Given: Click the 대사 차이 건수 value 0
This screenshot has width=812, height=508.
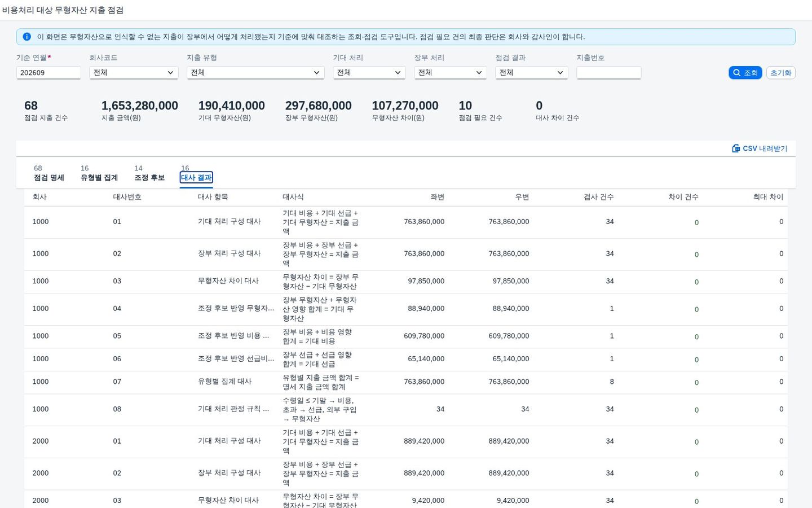Looking at the screenshot, I should (x=539, y=106).
